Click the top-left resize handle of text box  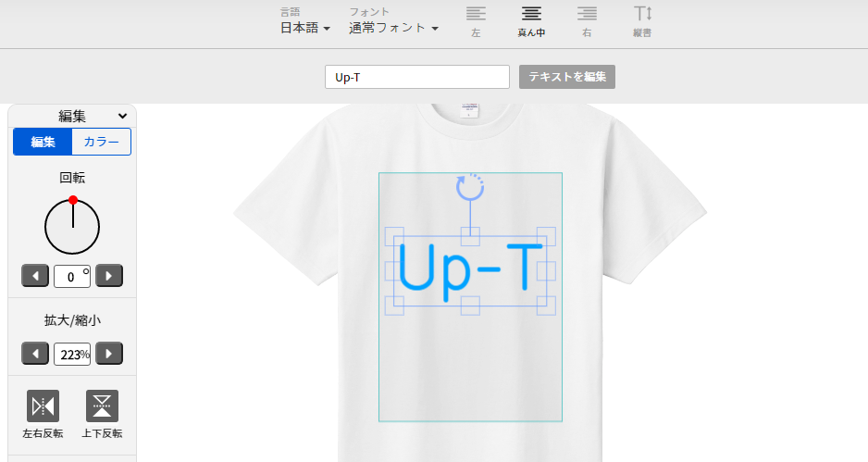point(394,236)
